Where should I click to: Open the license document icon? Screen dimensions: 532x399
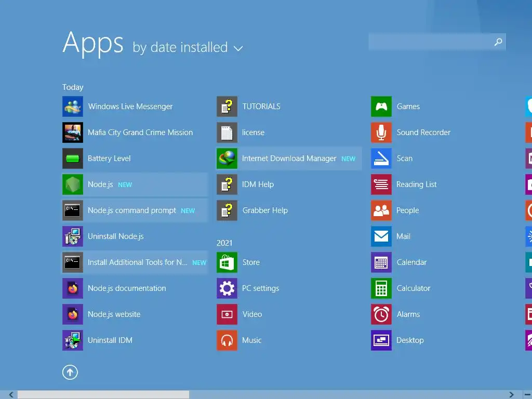227,132
